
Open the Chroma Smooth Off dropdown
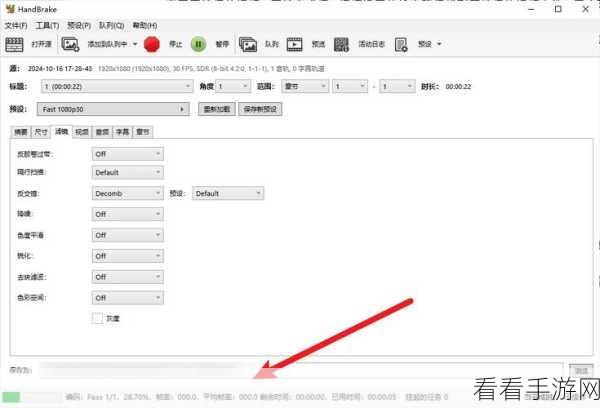pos(128,235)
